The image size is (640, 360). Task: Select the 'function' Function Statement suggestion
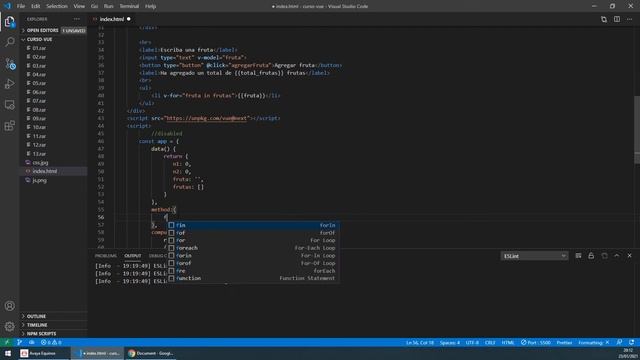pos(253,278)
